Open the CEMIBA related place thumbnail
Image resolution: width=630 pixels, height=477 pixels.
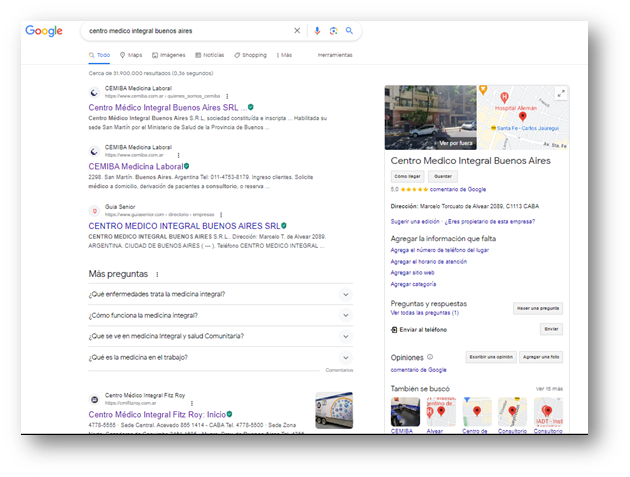pos(405,412)
